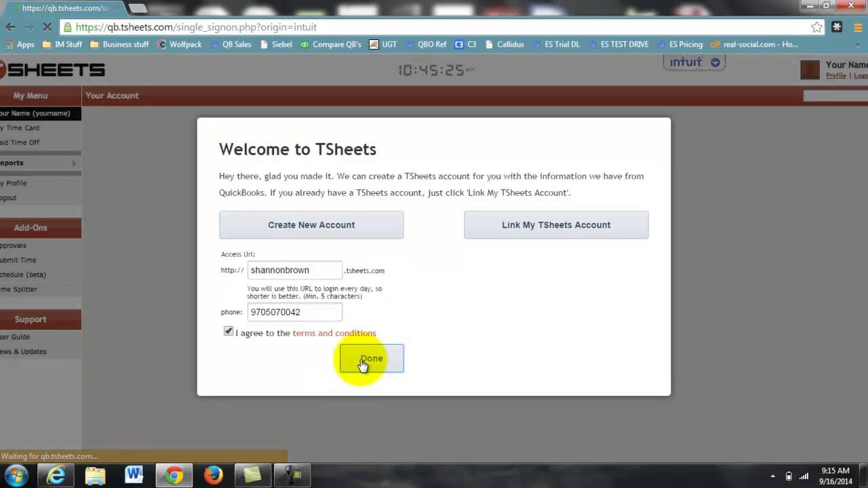Open the Callidus bookmark

(x=504, y=44)
